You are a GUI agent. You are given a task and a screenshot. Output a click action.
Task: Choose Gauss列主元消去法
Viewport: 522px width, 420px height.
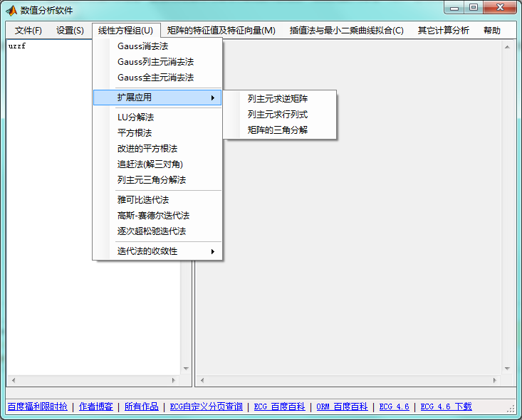point(157,62)
